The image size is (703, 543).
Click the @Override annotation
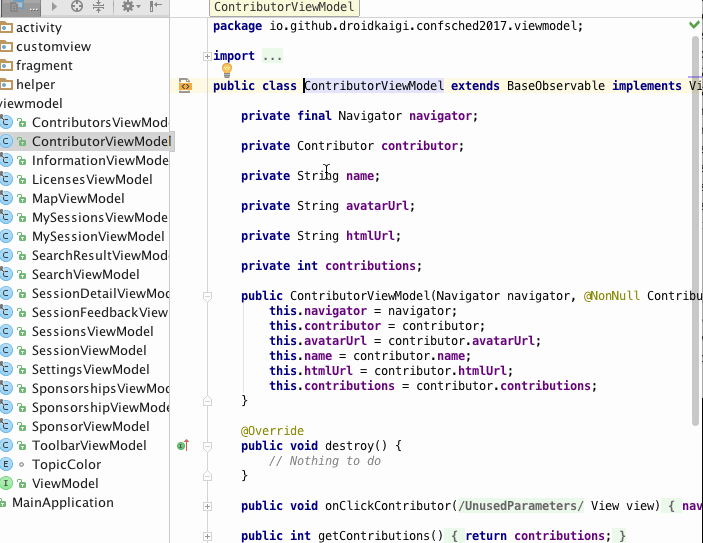click(272, 431)
